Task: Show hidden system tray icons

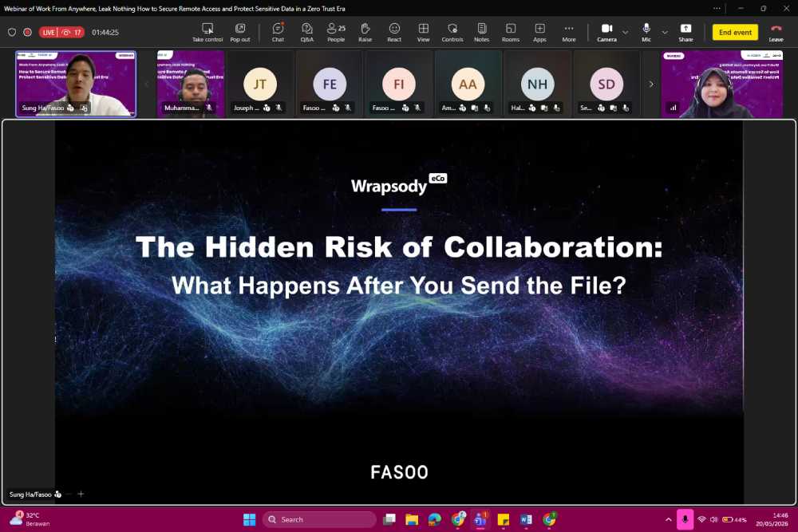Action: [668, 519]
